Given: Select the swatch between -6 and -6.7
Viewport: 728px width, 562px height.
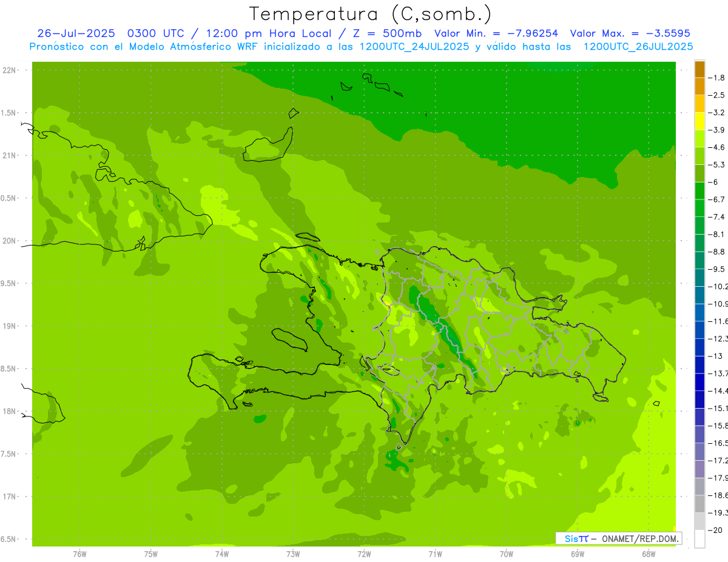Looking at the screenshot, I should [x=699, y=191].
